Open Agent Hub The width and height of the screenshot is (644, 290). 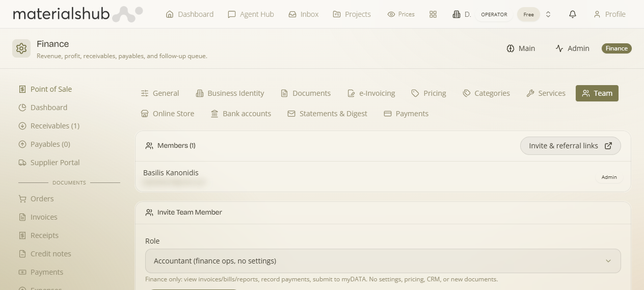251,14
